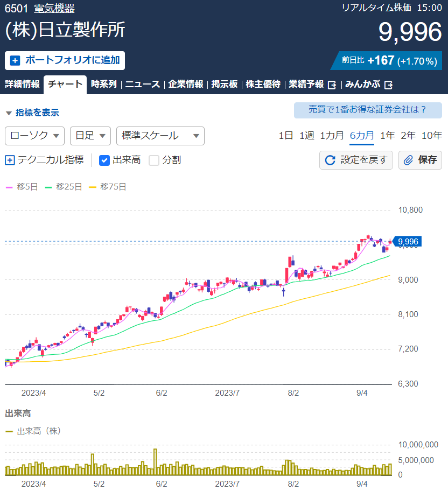Open the 詳細情報 tab
Image resolution: width=448 pixels, height=491 pixels.
tap(22, 84)
